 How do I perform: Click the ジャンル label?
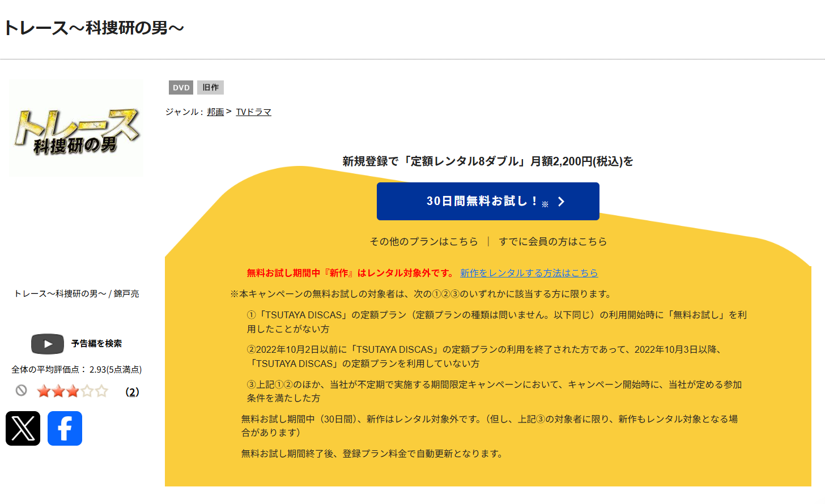184,112
